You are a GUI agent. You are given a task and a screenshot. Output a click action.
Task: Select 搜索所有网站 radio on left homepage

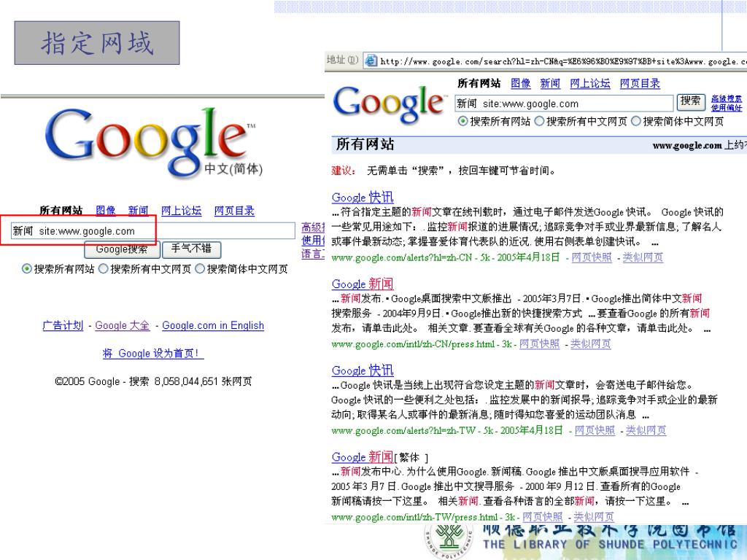click(27, 269)
